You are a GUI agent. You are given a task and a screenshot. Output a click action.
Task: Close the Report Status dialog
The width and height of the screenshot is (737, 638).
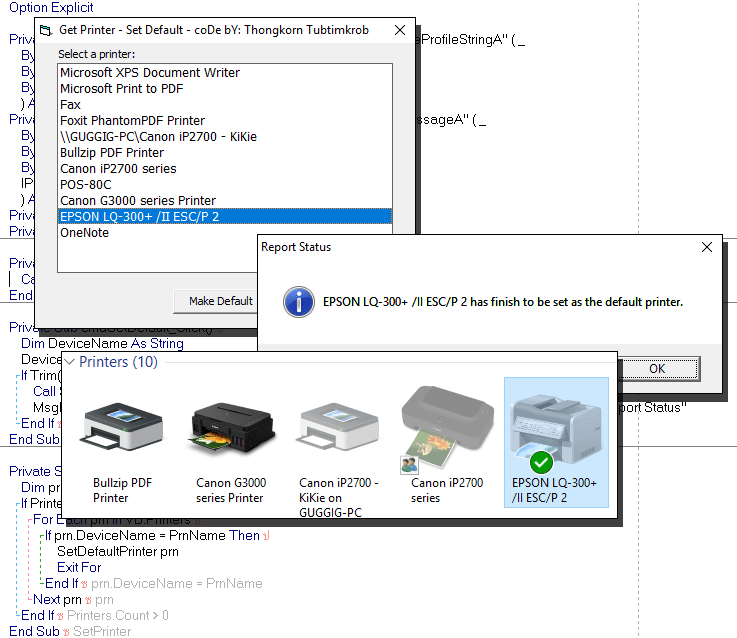pyautogui.click(x=706, y=247)
